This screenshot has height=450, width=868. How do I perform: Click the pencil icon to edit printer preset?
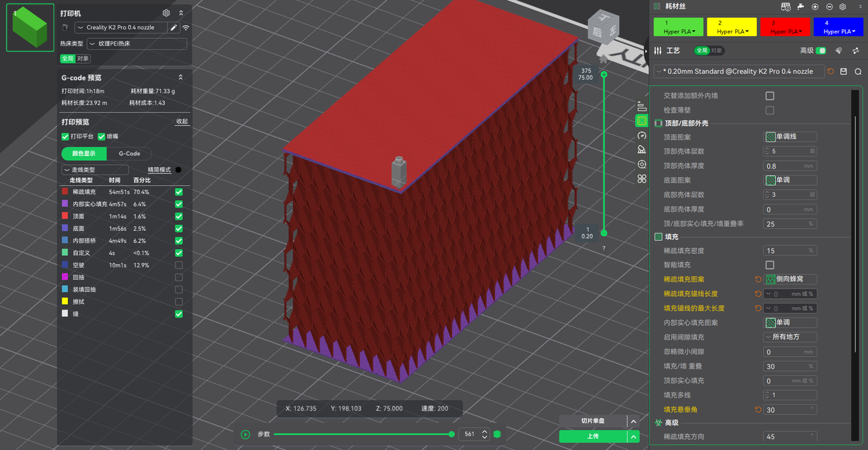pos(174,28)
